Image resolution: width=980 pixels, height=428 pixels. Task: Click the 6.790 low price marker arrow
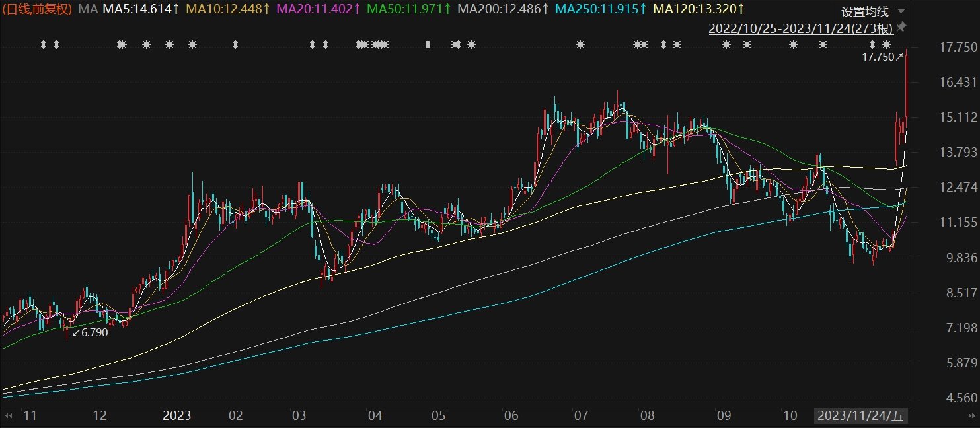[x=76, y=332]
